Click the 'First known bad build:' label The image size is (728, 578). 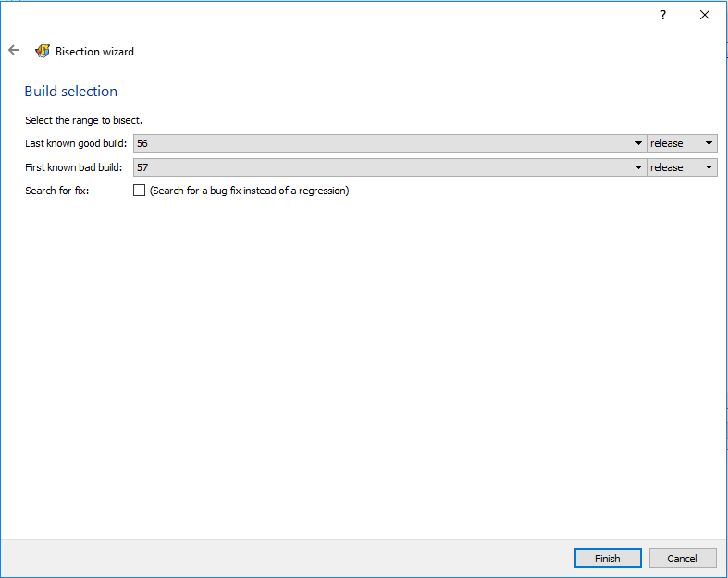tap(76, 167)
